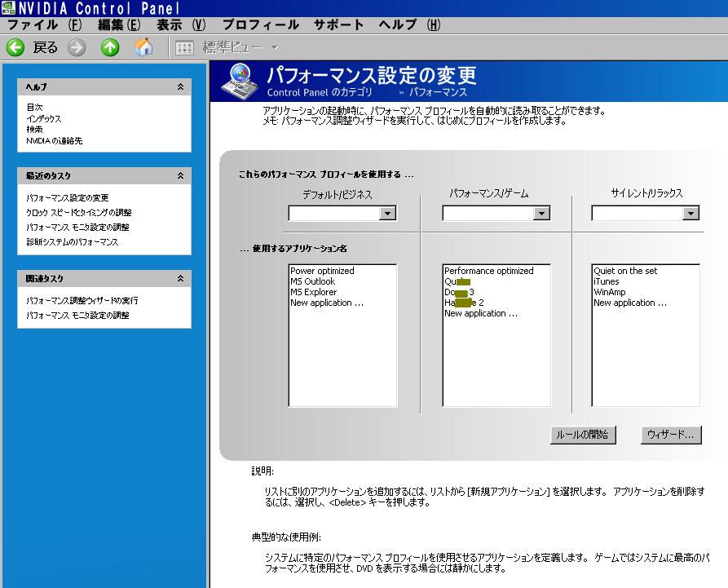Open the ファイル menu
The image size is (728, 588).
tap(45, 24)
